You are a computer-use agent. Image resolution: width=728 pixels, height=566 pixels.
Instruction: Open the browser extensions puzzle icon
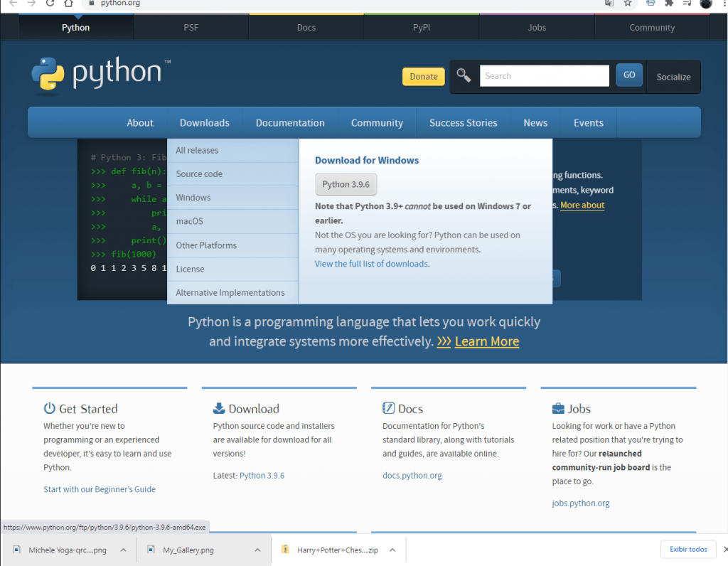668,3
